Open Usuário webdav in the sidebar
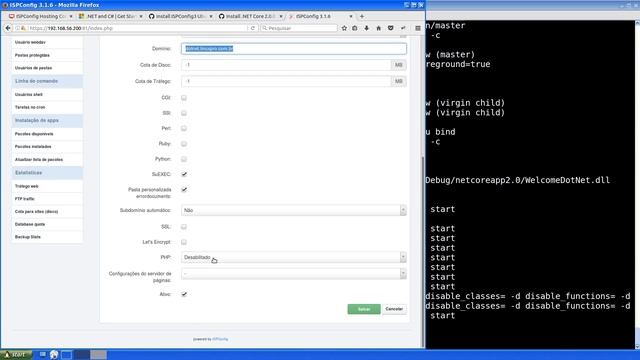Viewport: 640px width, 360px height. click(x=47, y=42)
